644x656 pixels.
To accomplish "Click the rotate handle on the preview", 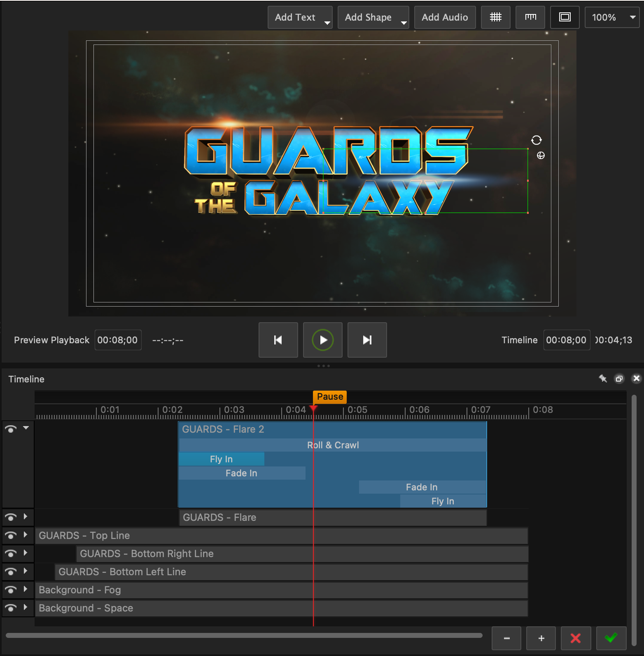I will click(x=536, y=140).
